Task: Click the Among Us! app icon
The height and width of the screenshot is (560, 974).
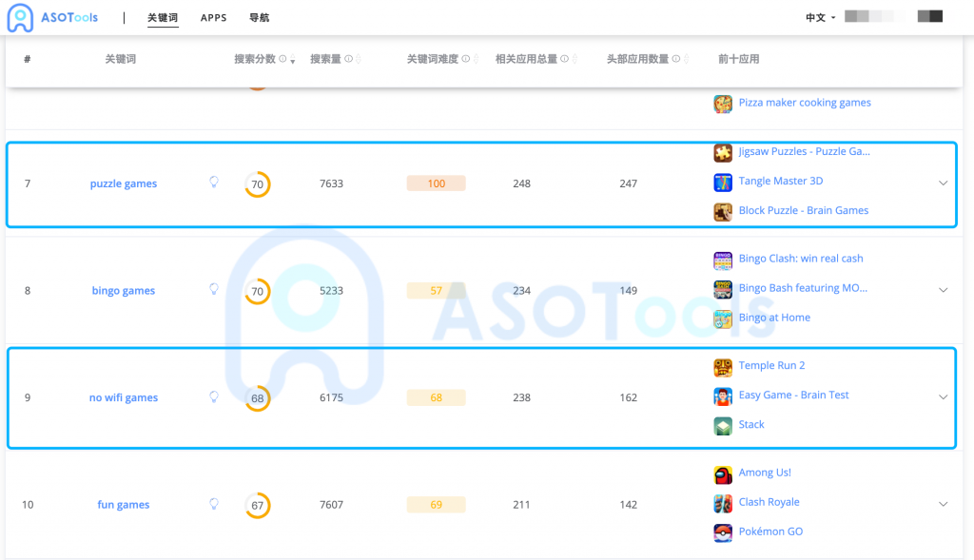Action: coord(723,474)
